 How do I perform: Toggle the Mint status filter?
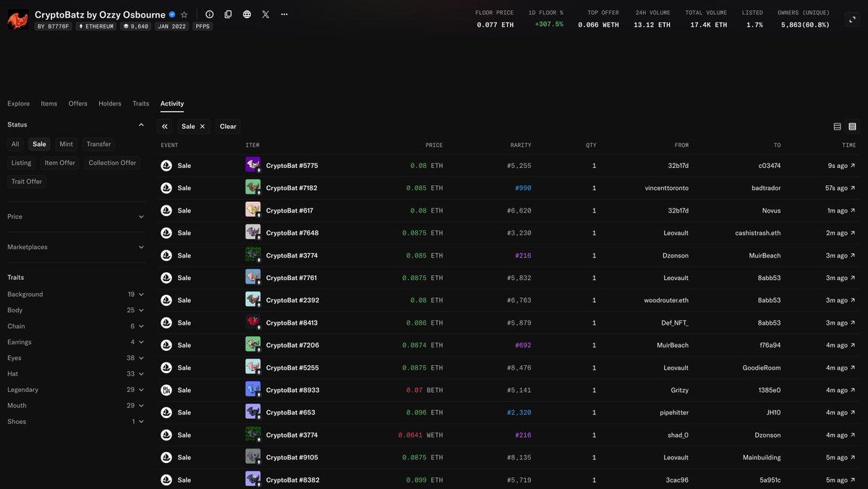click(66, 144)
